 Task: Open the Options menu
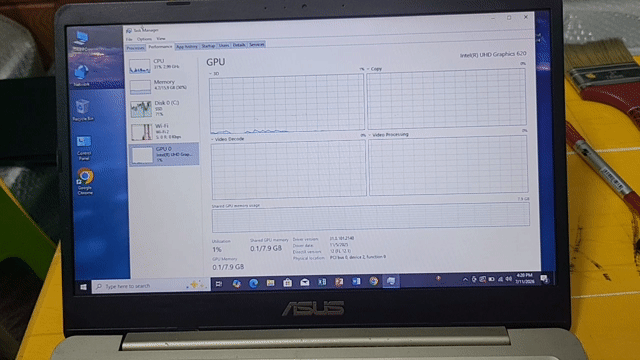[144, 39]
